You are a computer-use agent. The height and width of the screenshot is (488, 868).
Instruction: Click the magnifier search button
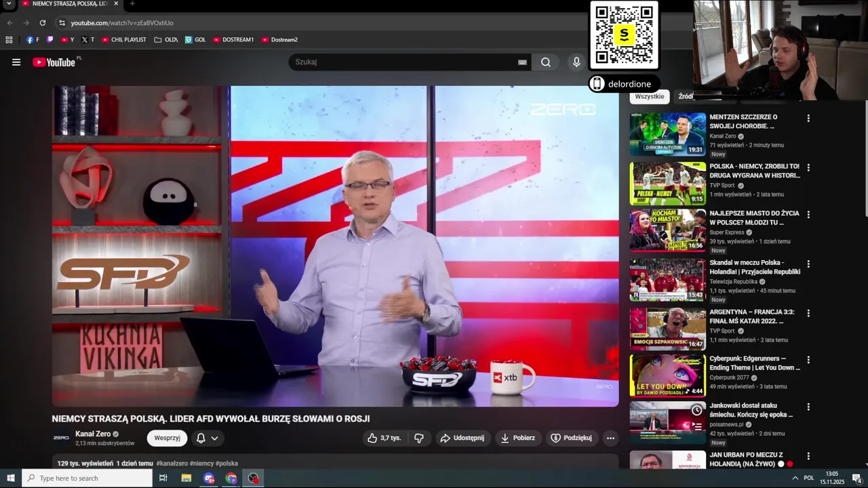point(545,62)
